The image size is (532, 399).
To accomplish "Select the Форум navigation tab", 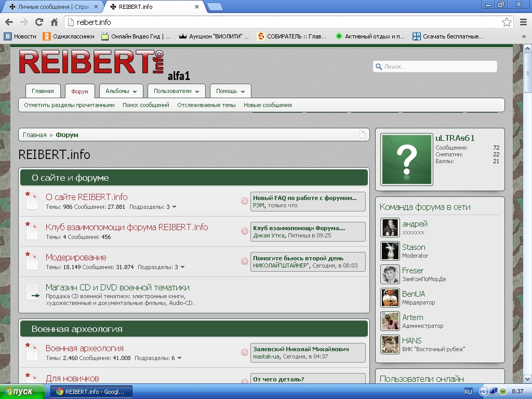I will (79, 91).
